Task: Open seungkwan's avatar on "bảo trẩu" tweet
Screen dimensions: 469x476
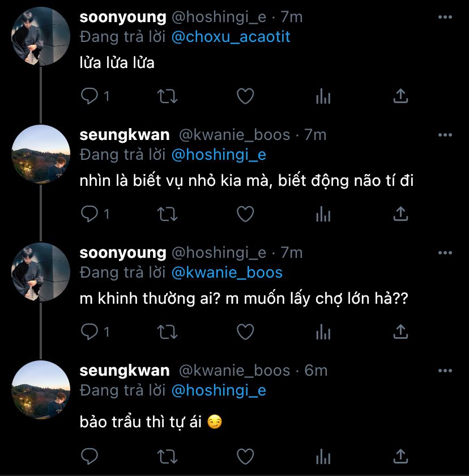Action: click(x=41, y=390)
